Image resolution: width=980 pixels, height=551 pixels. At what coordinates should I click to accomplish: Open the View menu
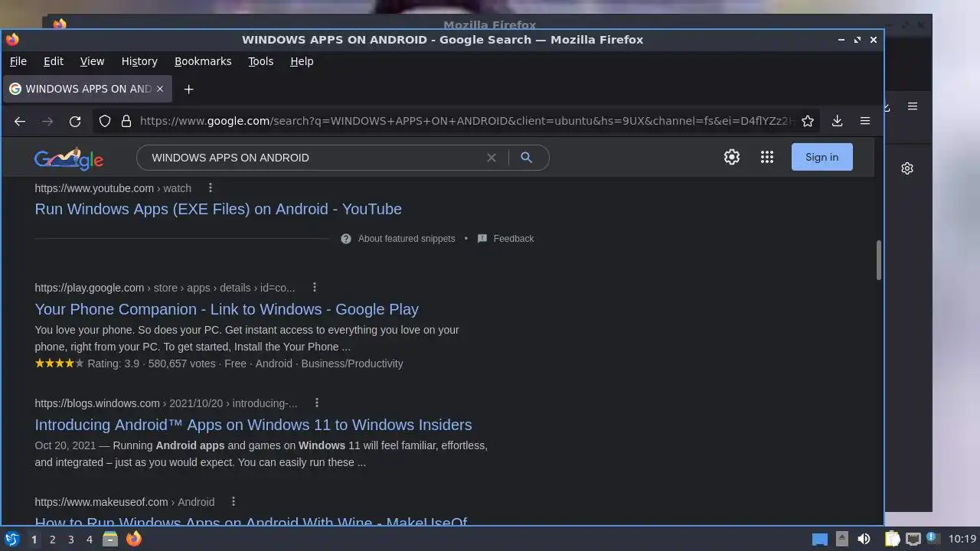click(x=92, y=61)
